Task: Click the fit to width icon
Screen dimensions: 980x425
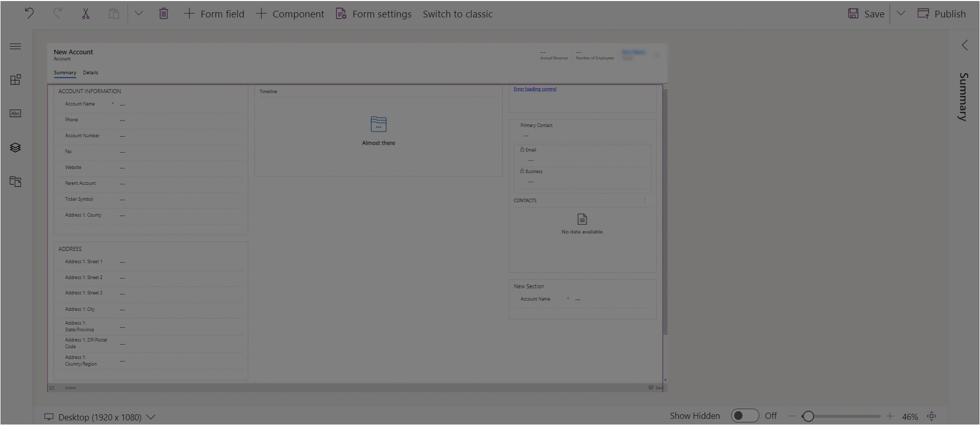Action: [932, 416]
